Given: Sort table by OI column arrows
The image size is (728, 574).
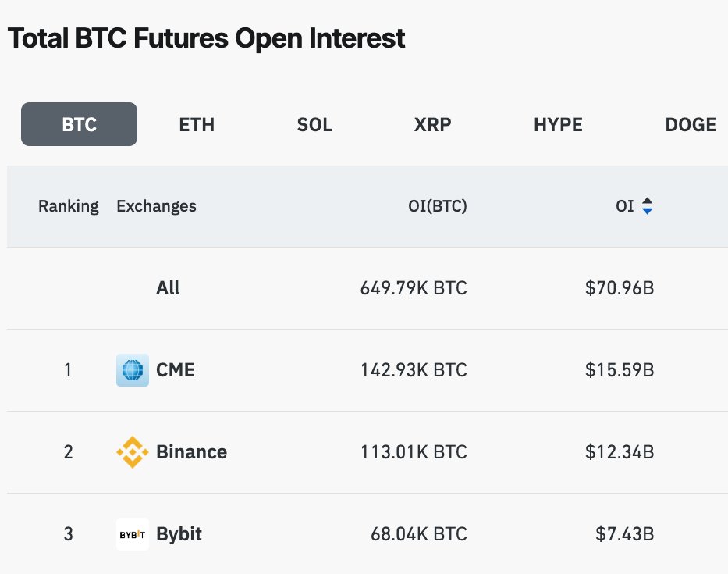Looking at the screenshot, I should point(647,206).
